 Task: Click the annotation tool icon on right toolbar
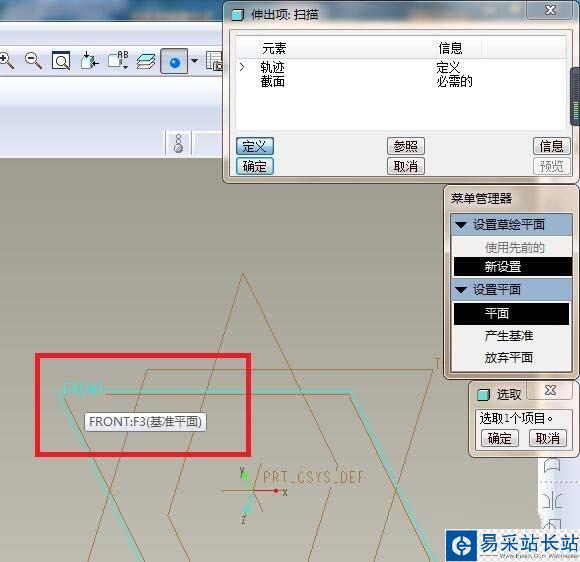[552, 466]
